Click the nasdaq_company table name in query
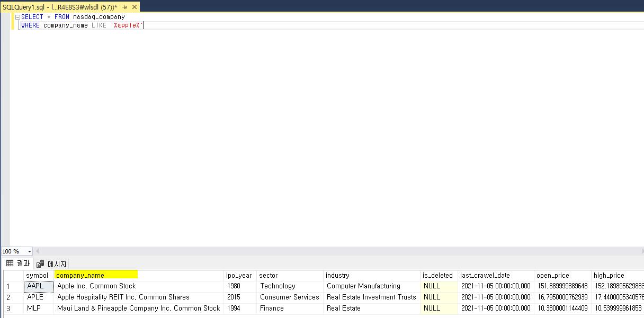 click(x=99, y=17)
